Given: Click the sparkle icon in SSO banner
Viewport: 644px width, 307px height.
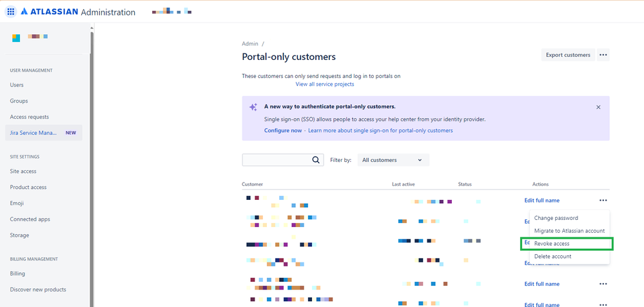Looking at the screenshot, I should (253, 107).
